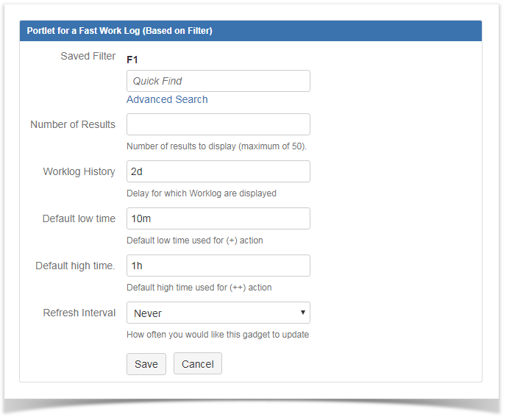Select the Default high time field with 1h
The width and height of the screenshot is (509, 420).
click(x=218, y=266)
